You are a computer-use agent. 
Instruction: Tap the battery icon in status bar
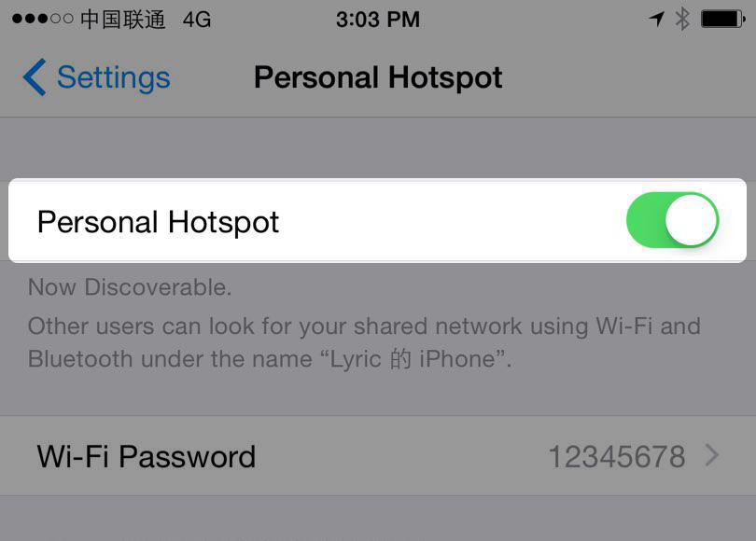pyautogui.click(x=723, y=20)
